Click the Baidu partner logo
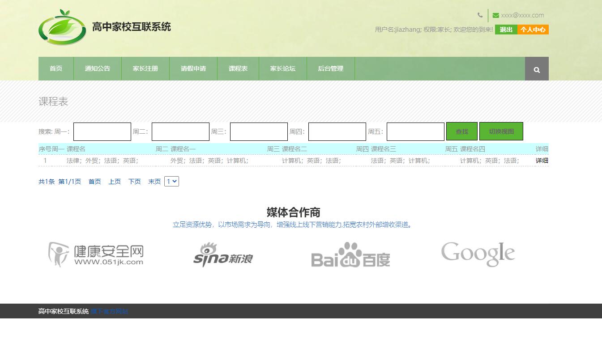 coord(350,255)
